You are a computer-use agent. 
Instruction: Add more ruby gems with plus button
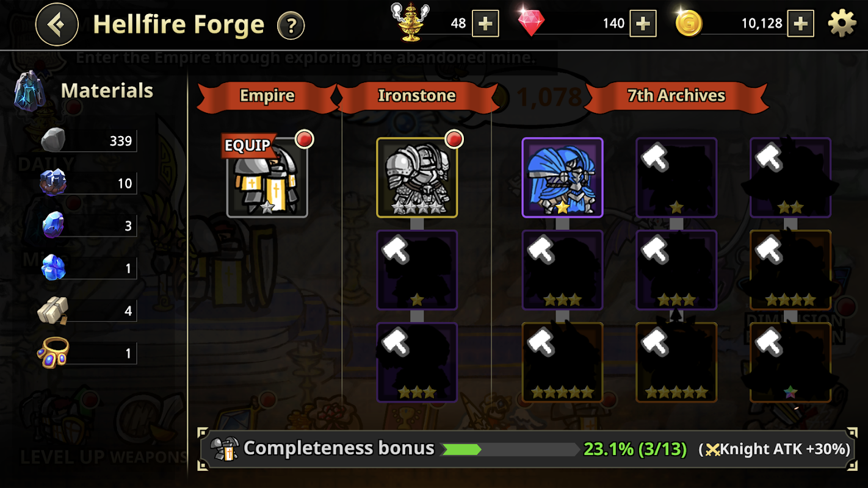point(643,24)
